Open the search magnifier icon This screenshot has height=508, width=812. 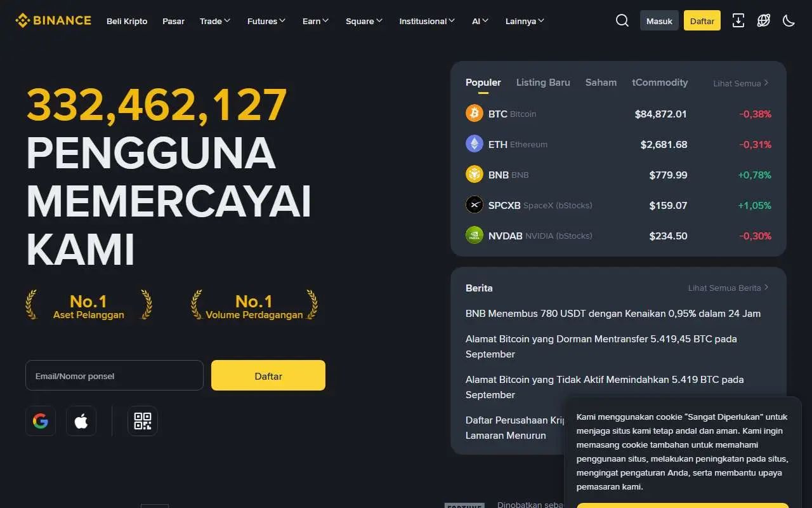click(622, 20)
